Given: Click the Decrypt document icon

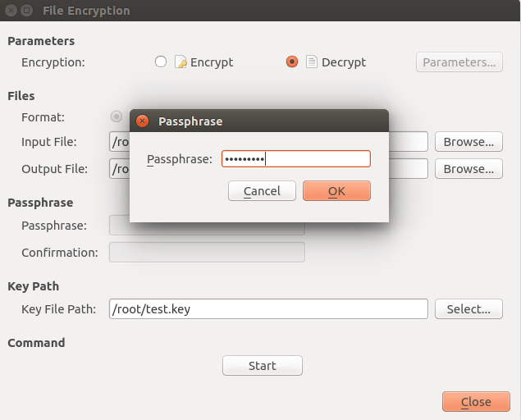Looking at the screenshot, I should 312,62.
